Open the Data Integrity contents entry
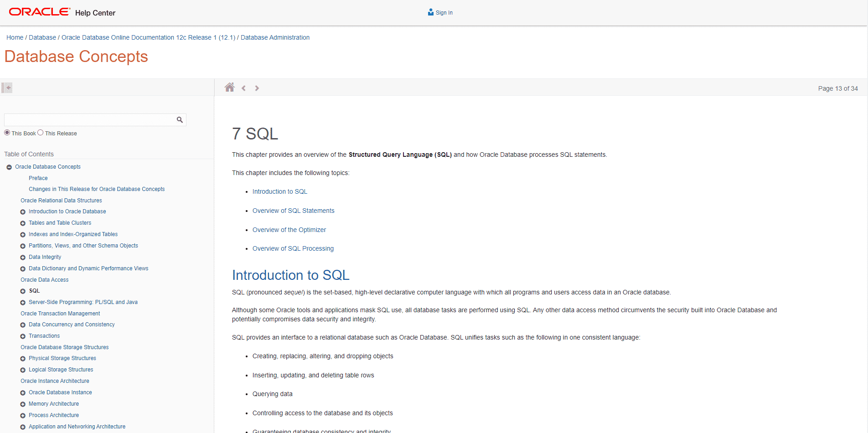868x433 pixels. coord(45,257)
